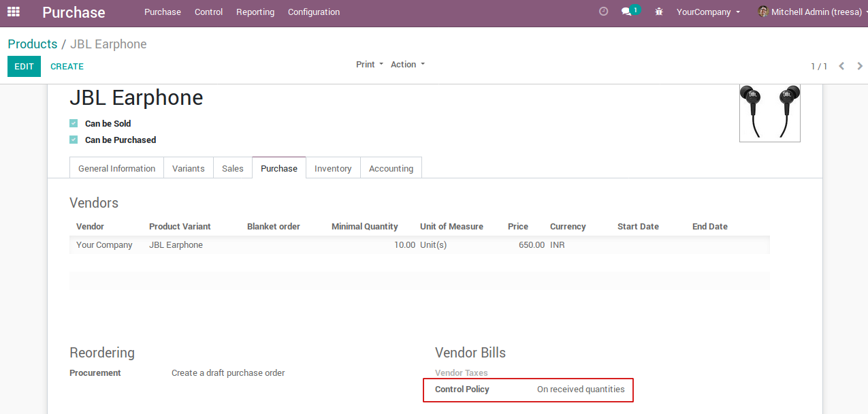The width and height of the screenshot is (868, 414).
Task: Click the pager 1 / 1 counter
Action: (x=819, y=66)
